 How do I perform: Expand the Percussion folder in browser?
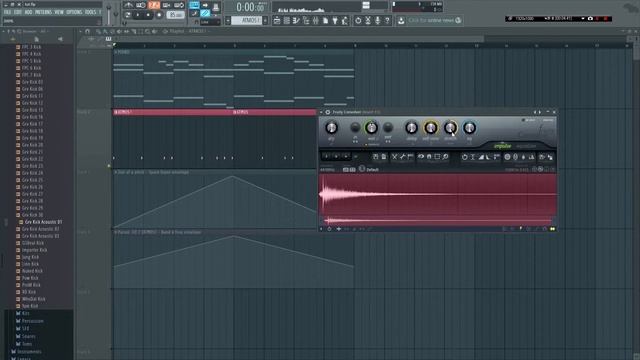tap(33, 321)
